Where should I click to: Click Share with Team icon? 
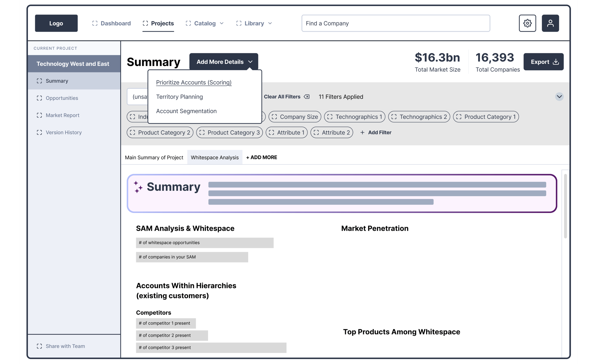[39, 346]
